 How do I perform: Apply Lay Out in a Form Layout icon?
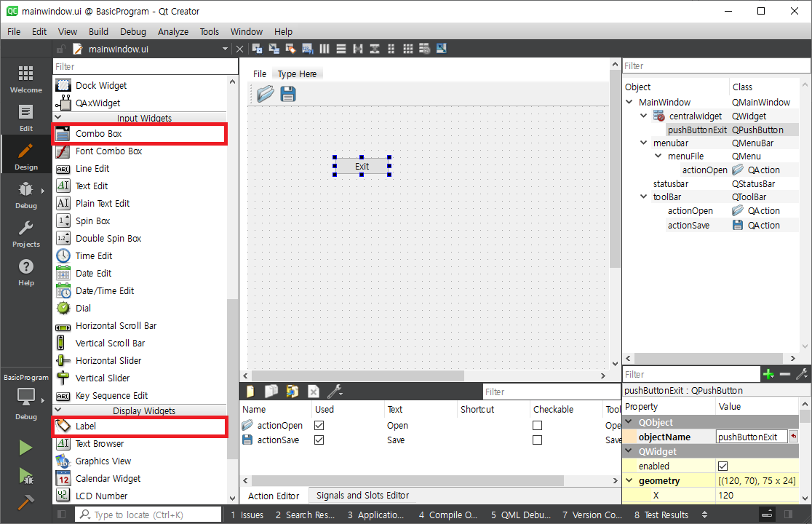pyautogui.click(x=391, y=49)
